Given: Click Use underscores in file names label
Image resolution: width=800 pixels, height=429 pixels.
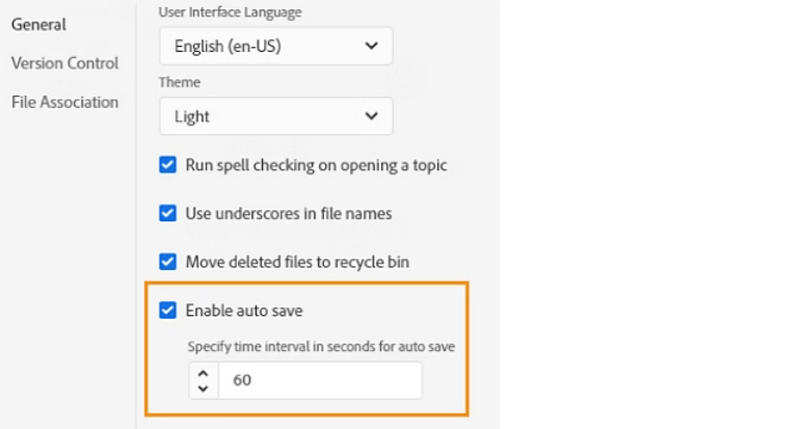Looking at the screenshot, I should 289,213.
